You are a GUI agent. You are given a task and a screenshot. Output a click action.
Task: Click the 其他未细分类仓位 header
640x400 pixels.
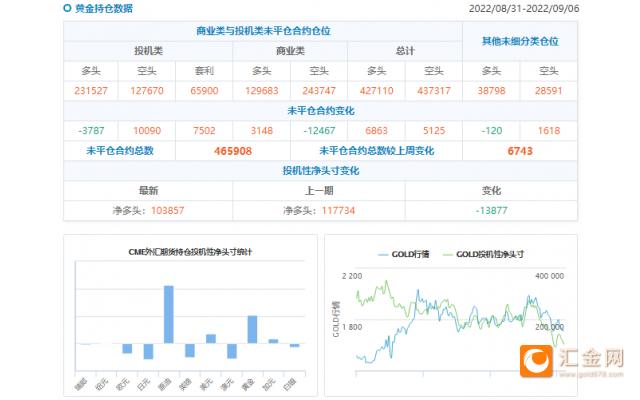(x=520, y=41)
